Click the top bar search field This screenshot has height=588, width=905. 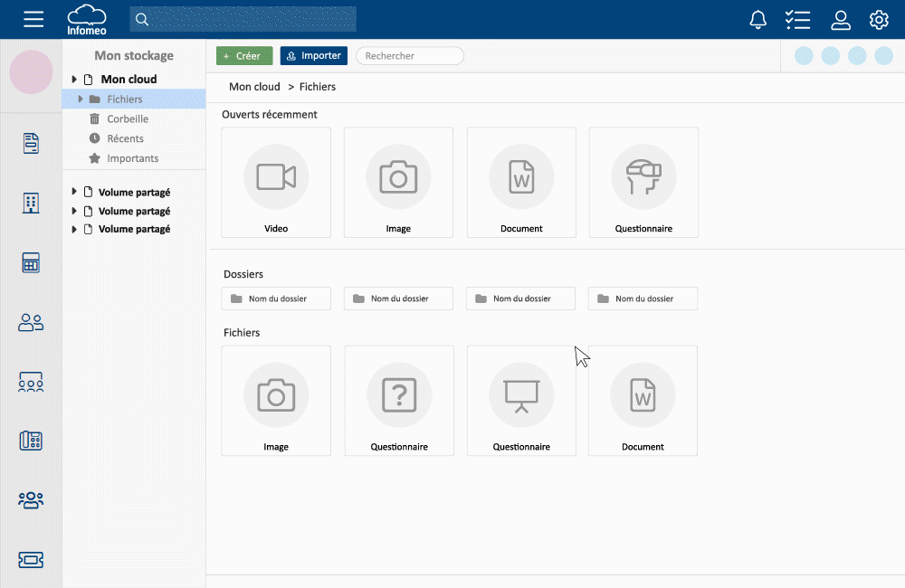coord(243,19)
